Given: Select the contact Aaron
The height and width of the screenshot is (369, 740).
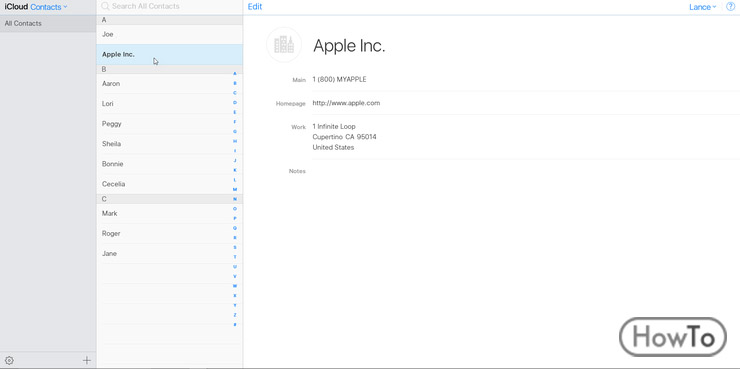Looking at the screenshot, I should click(170, 84).
